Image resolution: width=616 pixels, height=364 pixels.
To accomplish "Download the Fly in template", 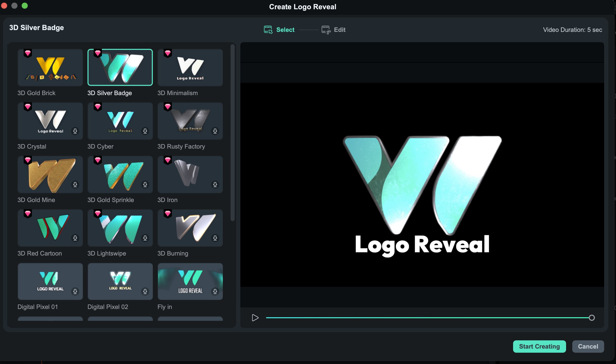I will coord(215,292).
